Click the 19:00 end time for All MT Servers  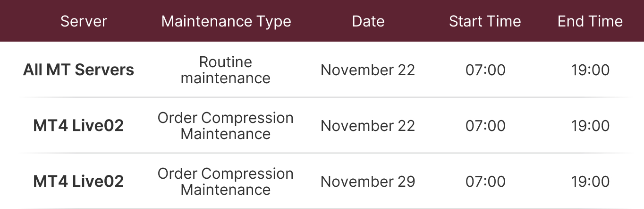pyautogui.click(x=590, y=70)
